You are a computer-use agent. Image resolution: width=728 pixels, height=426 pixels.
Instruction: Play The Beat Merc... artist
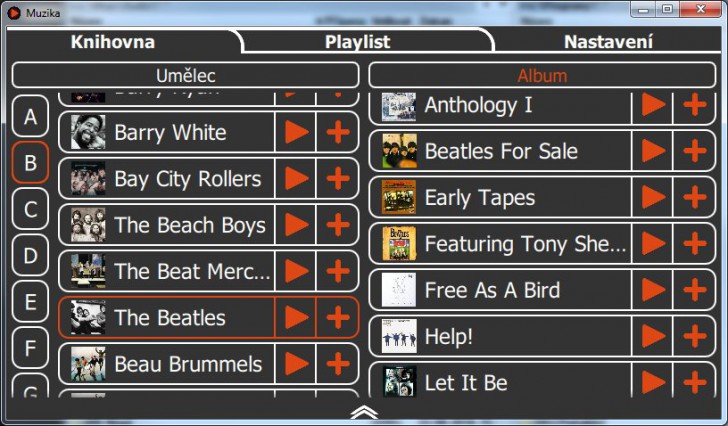[x=296, y=271]
